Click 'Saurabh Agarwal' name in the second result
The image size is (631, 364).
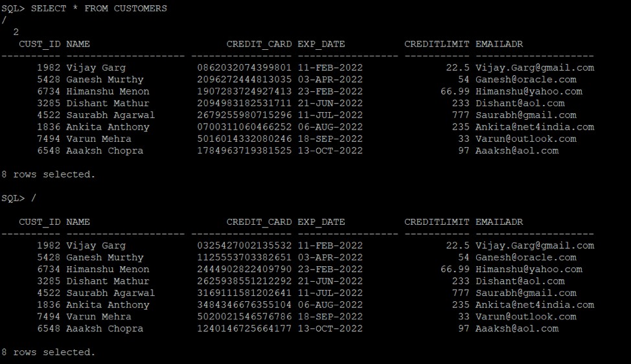110,293
